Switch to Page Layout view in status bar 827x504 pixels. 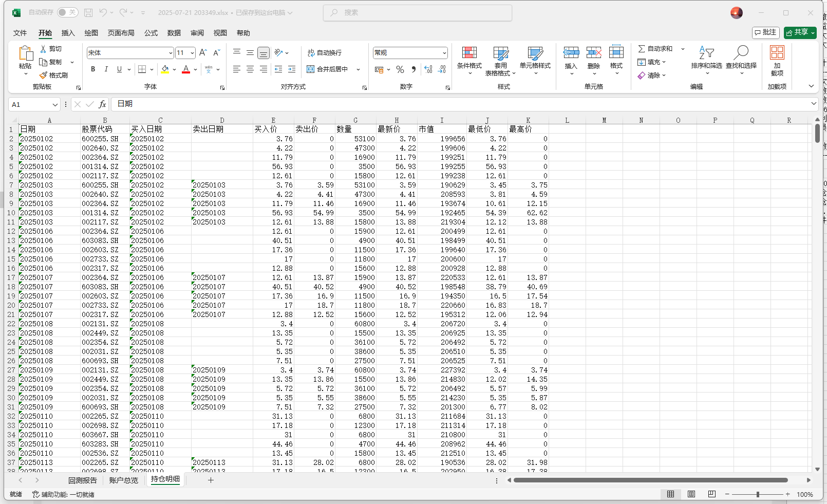tap(691, 494)
